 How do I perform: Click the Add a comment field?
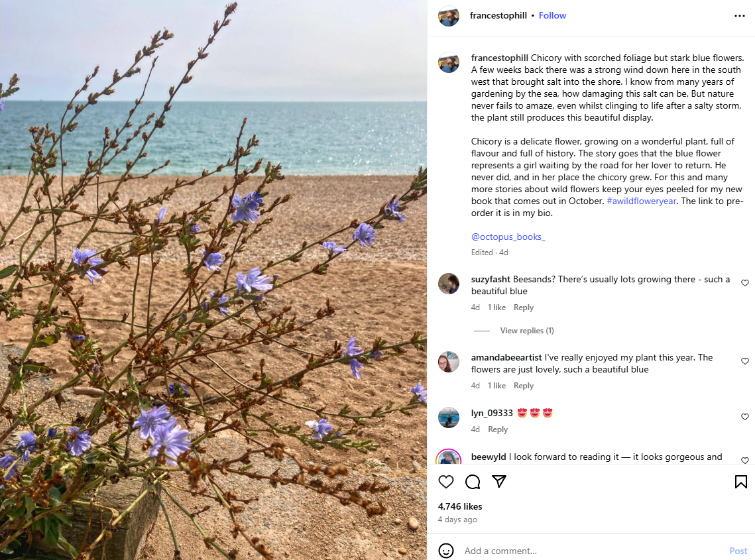pos(592,550)
